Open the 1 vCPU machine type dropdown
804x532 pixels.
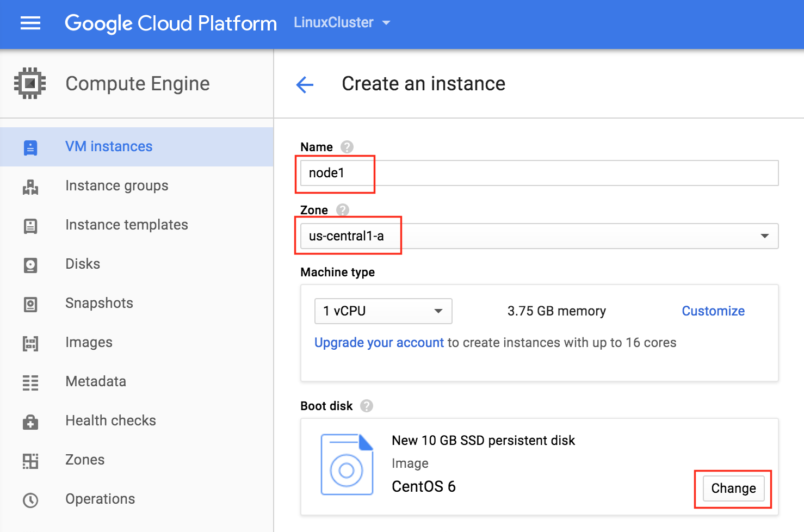tap(384, 311)
